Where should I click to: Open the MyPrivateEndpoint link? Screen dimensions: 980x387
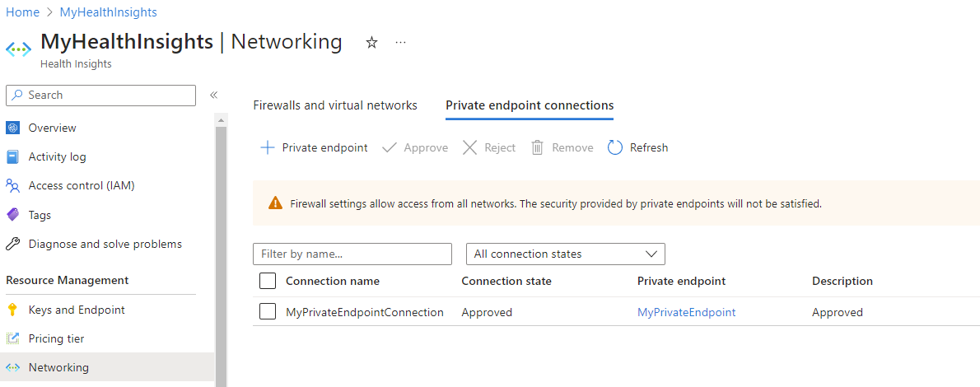pyautogui.click(x=686, y=312)
